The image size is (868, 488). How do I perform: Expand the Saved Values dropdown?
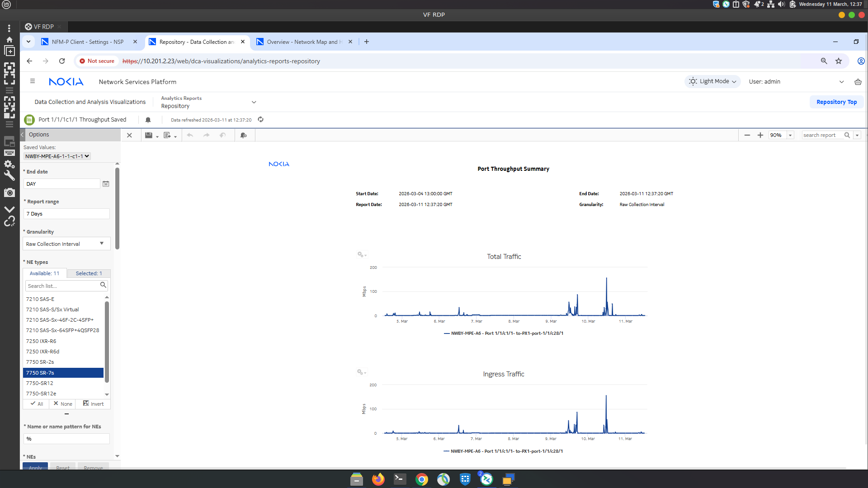pyautogui.click(x=57, y=156)
